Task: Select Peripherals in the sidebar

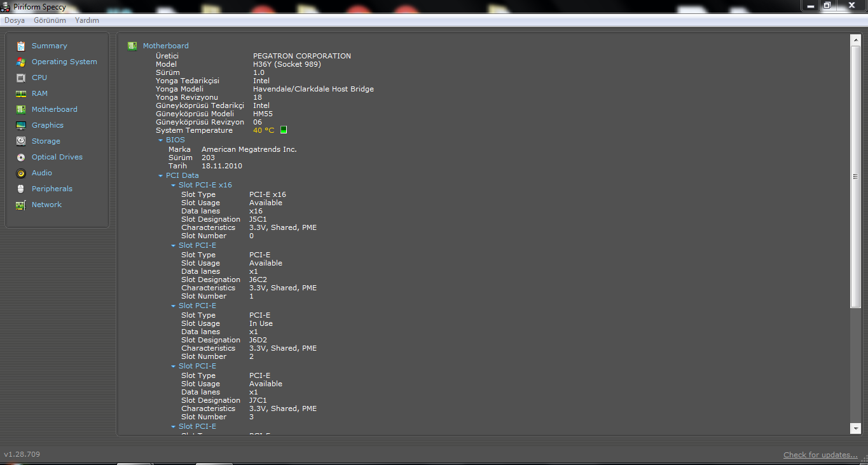Action: click(52, 189)
